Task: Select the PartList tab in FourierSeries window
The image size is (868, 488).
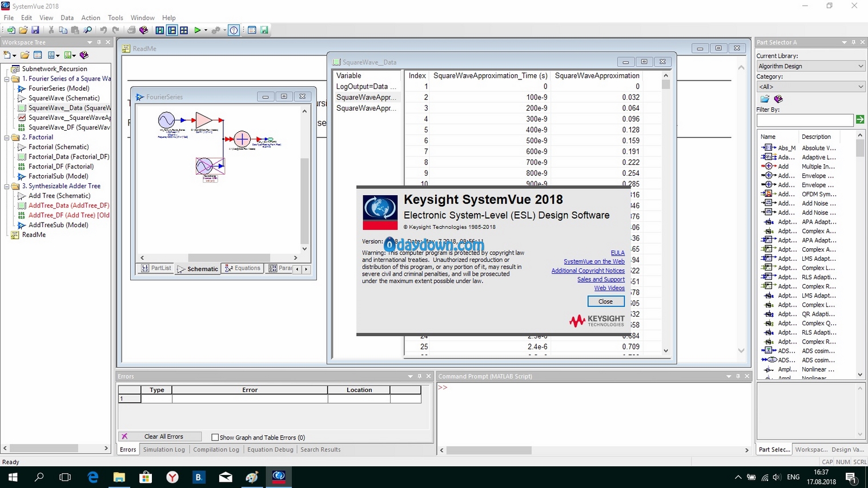Action: click(156, 268)
